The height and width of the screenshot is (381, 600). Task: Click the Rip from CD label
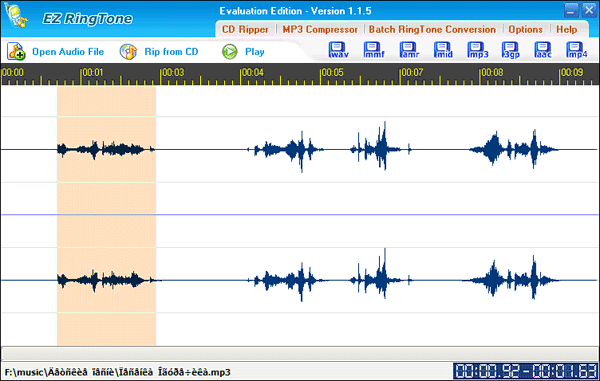click(171, 52)
